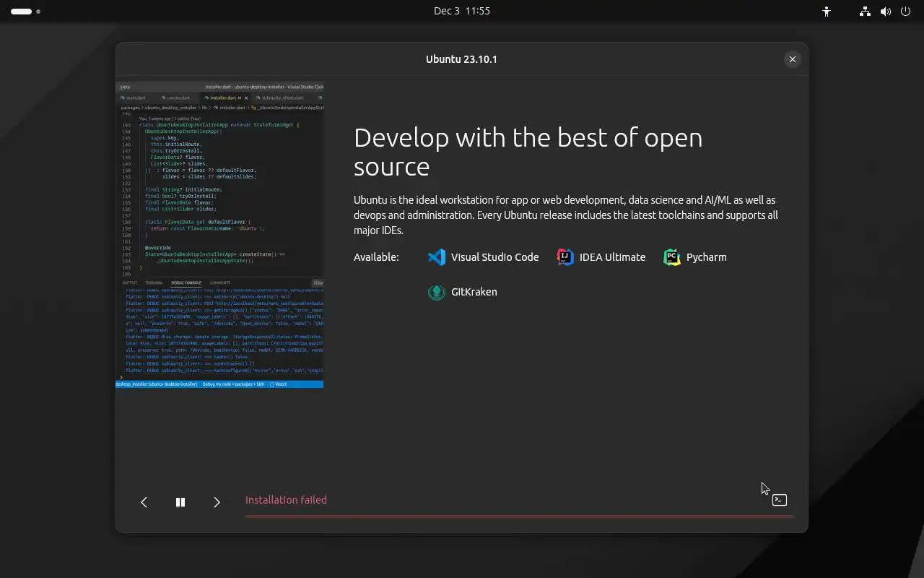
Task: Click the Visual Studio Code logo icon
Action: pos(437,257)
